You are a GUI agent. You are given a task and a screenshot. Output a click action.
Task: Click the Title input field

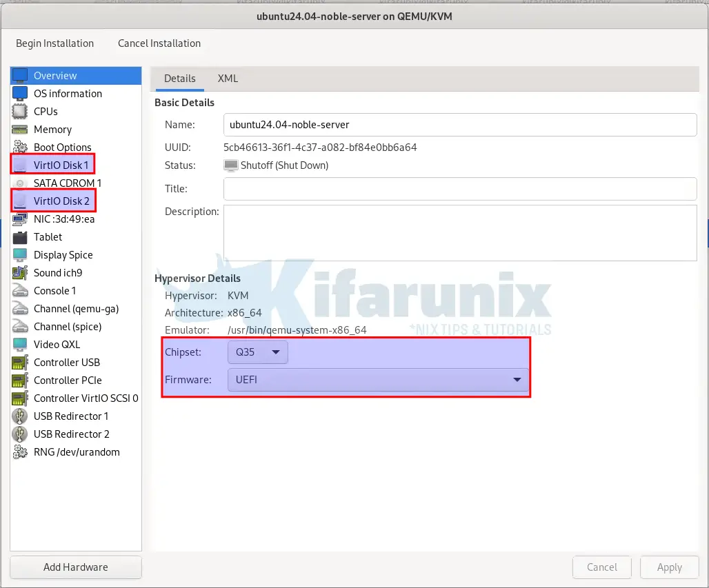[x=460, y=189]
